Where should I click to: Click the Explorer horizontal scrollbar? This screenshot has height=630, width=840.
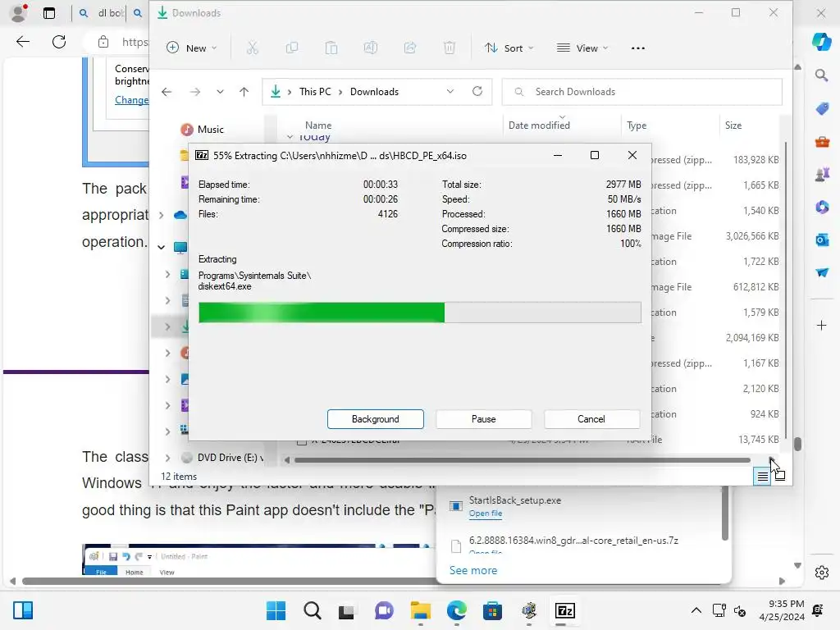click(522, 460)
